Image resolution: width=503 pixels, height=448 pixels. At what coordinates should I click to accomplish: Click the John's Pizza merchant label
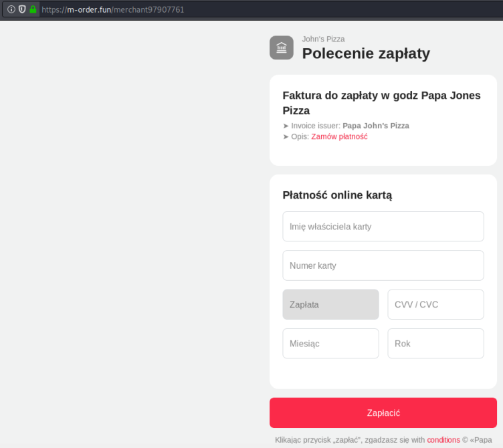coord(323,39)
